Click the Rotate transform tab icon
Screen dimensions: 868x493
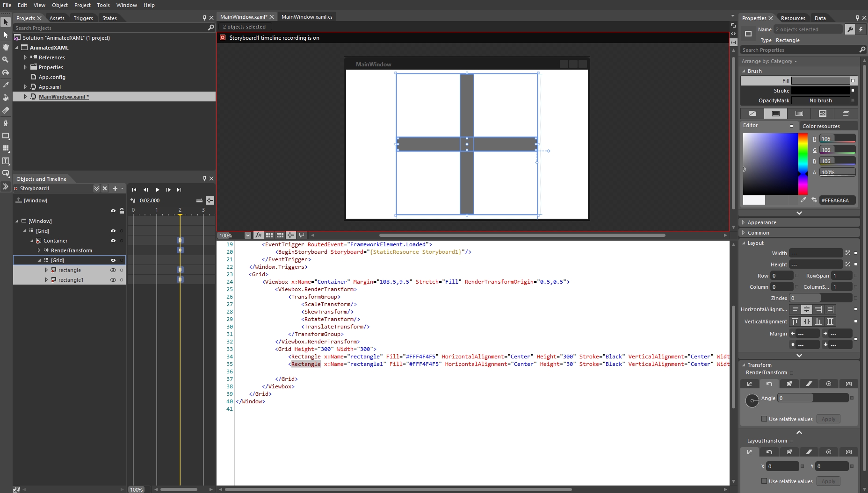(x=769, y=384)
